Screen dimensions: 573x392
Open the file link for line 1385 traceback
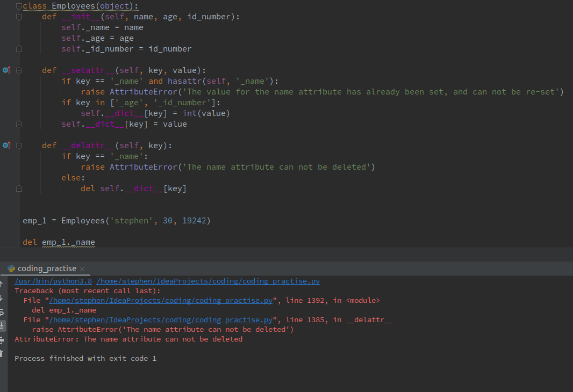click(161, 320)
